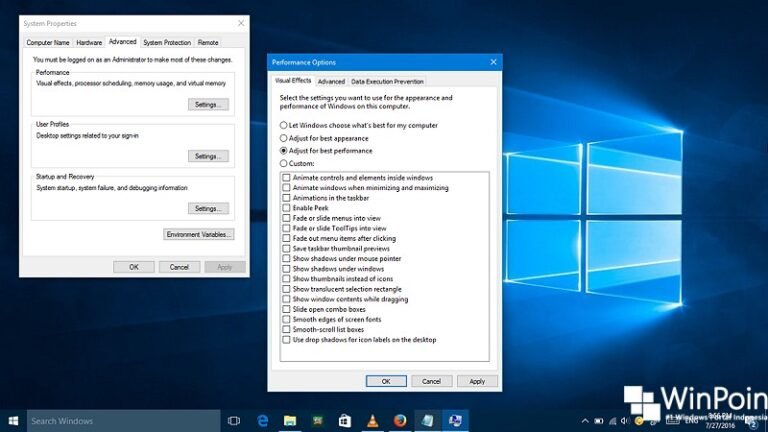
Task: Click the Environment Variables button
Action: pyautogui.click(x=199, y=234)
